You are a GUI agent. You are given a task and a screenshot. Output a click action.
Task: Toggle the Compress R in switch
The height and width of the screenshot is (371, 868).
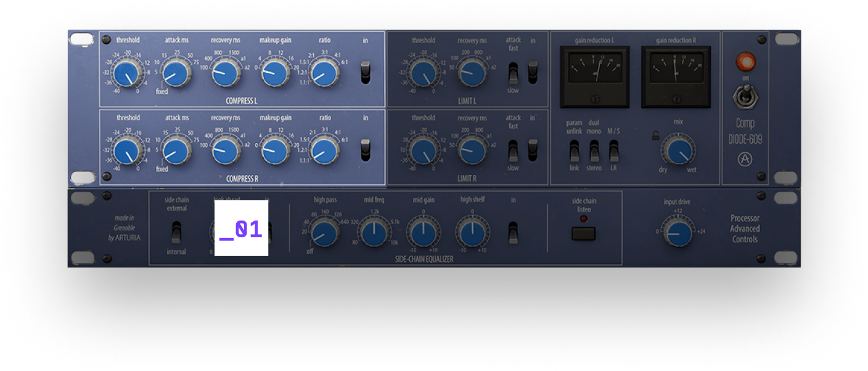366,150
